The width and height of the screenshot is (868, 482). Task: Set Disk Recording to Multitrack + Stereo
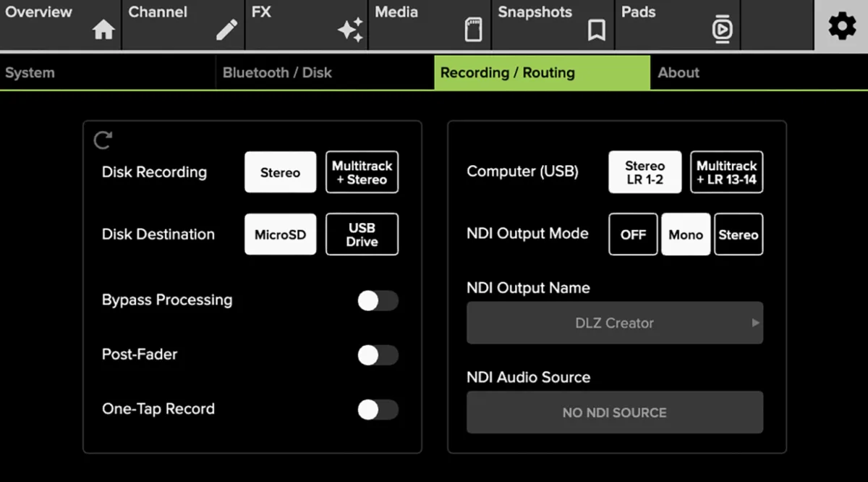(362, 172)
